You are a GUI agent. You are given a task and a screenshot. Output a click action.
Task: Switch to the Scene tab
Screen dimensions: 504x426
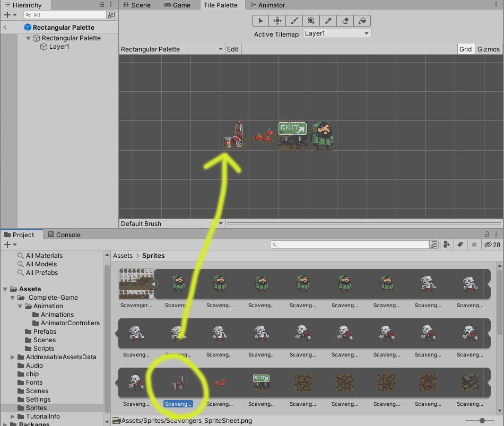pos(136,5)
